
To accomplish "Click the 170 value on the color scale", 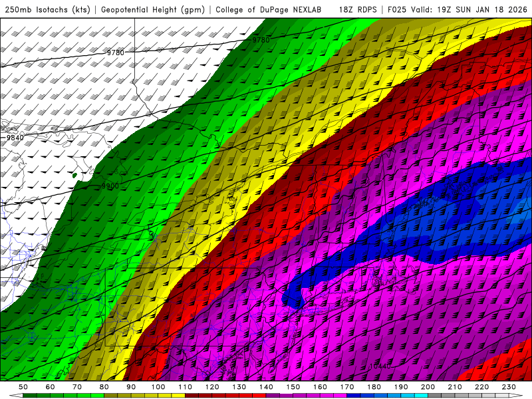I will [x=347, y=387].
